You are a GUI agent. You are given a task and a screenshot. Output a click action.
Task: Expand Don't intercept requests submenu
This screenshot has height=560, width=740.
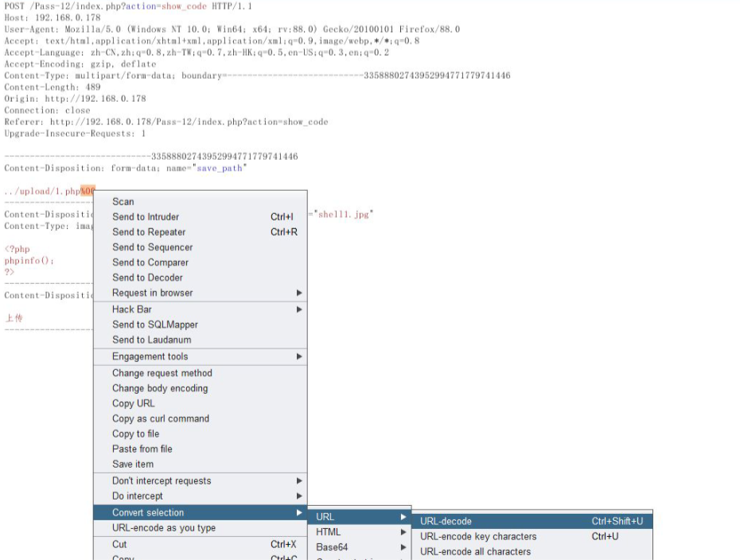coord(162,481)
